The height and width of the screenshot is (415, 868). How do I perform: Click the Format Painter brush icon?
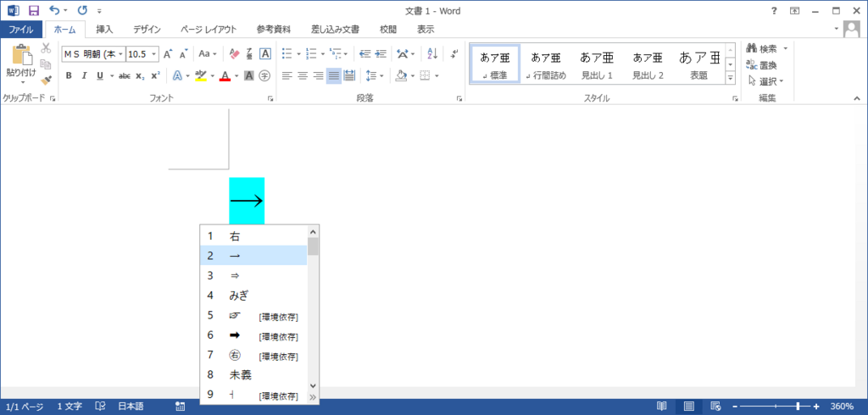46,80
